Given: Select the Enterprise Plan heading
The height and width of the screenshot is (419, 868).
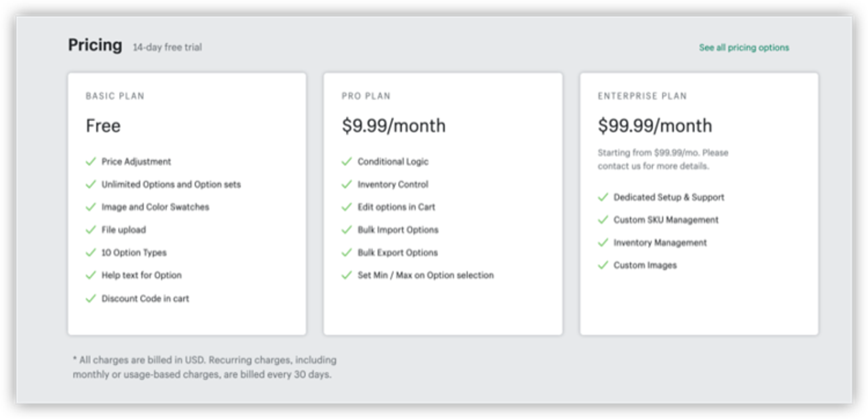Looking at the screenshot, I should [642, 96].
